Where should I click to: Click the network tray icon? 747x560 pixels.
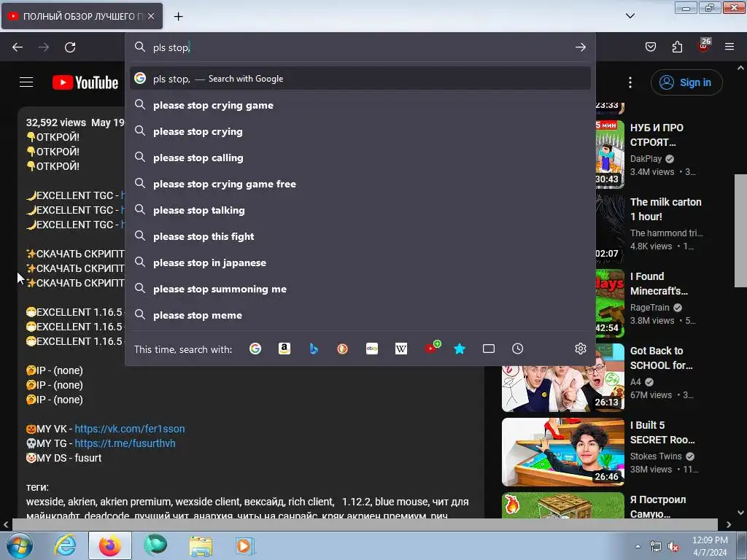click(656, 546)
